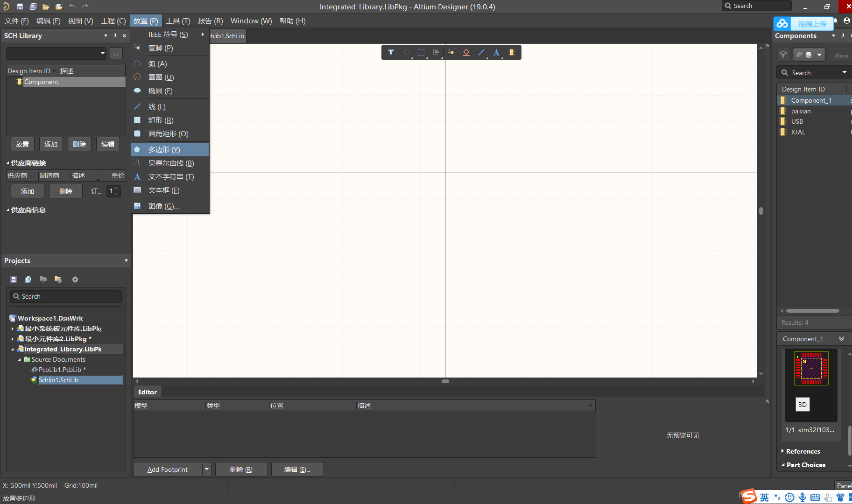Screen dimensions: 852x504
Task: Open the Components panel filter funnel
Action: 783,55
